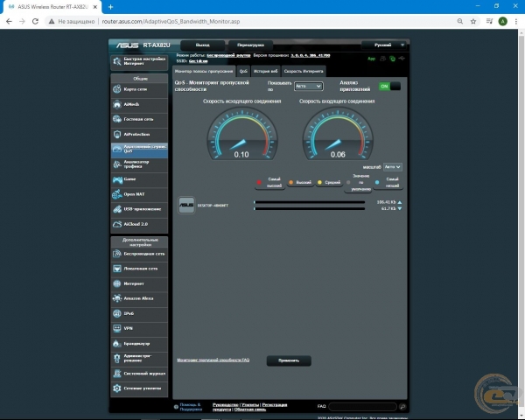Switch to the QoS tab
Screen dimensions: 525x420
pyautogui.click(x=243, y=71)
